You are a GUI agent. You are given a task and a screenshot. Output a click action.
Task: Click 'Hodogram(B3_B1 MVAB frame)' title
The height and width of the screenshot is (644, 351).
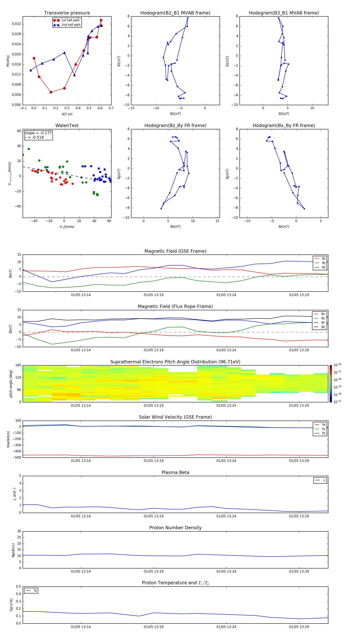pos(284,13)
